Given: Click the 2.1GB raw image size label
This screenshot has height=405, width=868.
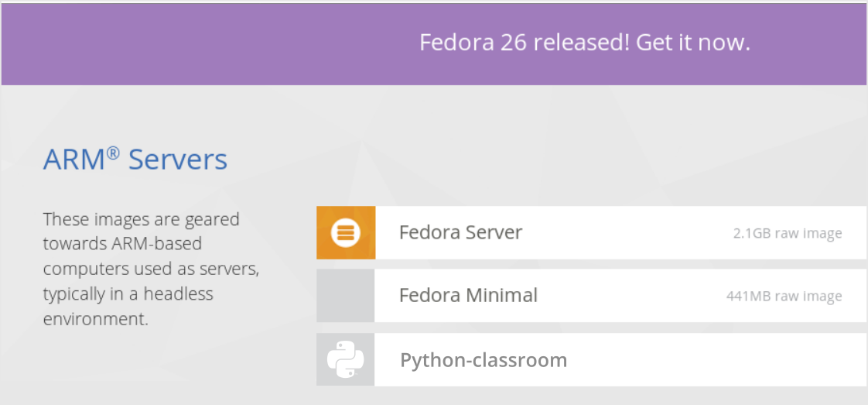Looking at the screenshot, I should [x=788, y=233].
